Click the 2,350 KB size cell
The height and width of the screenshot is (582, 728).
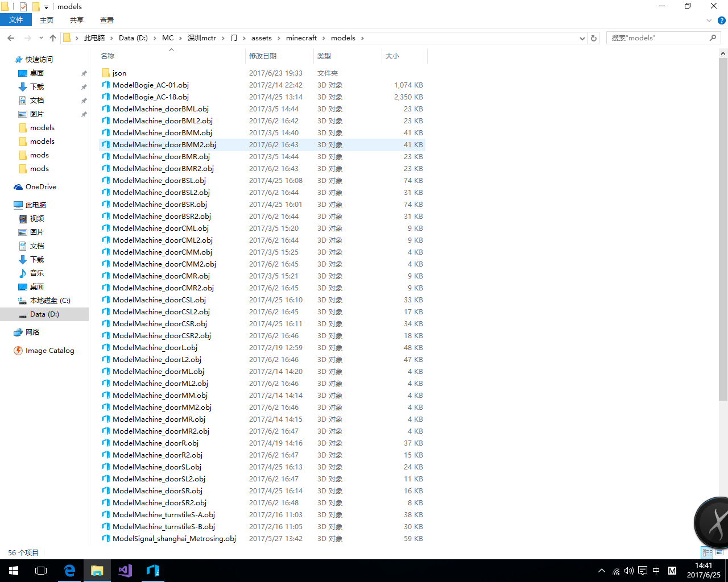pos(408,97)
